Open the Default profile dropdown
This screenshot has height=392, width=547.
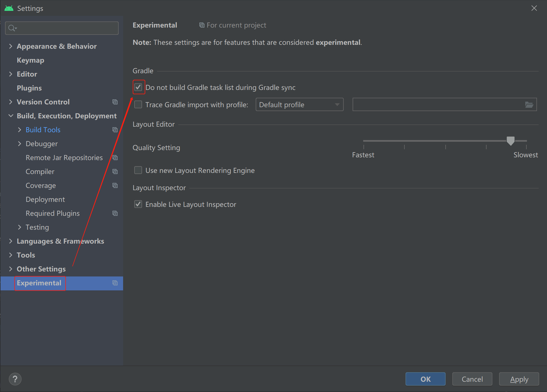[299, 105]
